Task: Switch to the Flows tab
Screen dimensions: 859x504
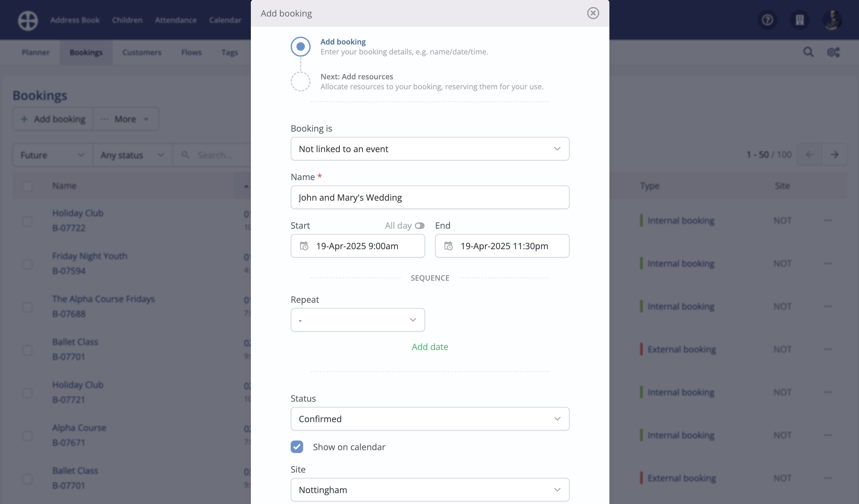Action: pos(191,53)
